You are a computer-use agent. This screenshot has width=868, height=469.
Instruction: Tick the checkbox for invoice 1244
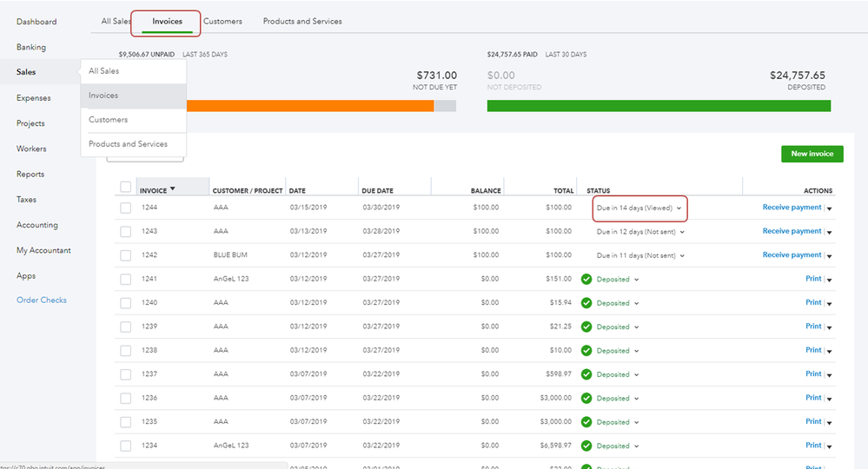click(x=126, y=208)
